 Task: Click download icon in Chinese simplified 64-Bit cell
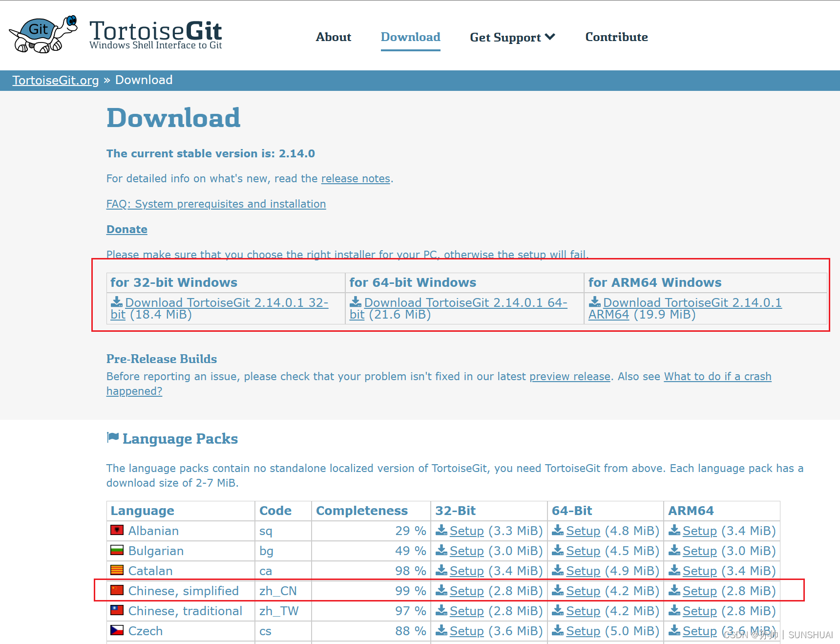tap(558, 590)
